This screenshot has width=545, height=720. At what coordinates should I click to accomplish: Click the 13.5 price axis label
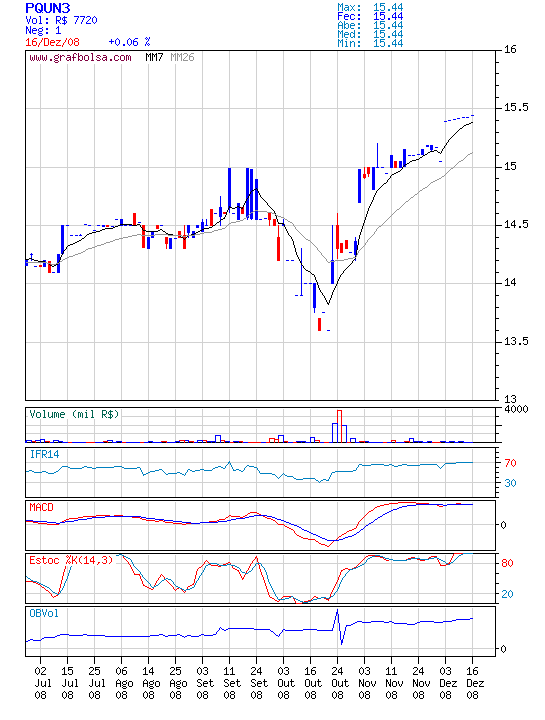[516, 341]
